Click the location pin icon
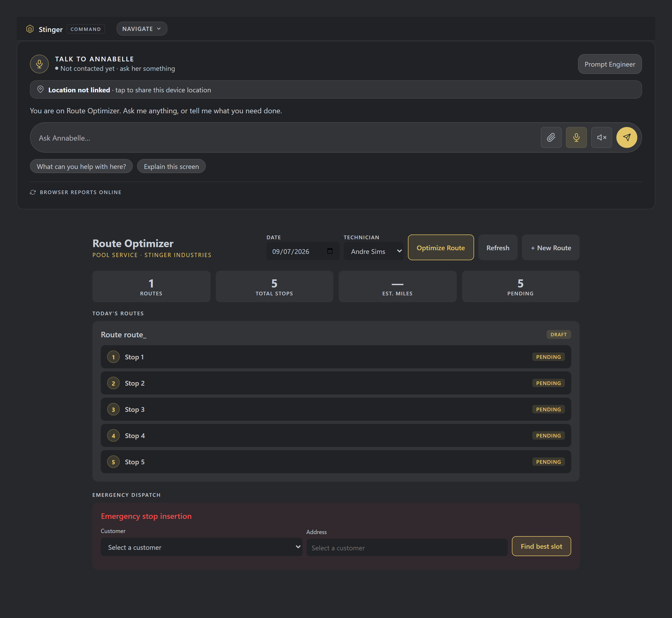Viewport: 672px width, 618px height. point(40,89)
